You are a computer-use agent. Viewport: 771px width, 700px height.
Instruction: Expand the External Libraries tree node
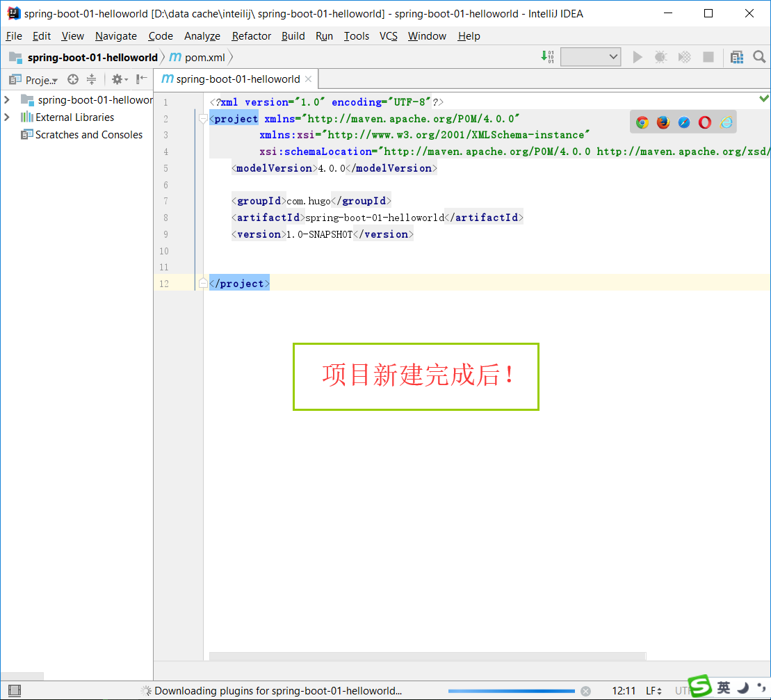click(7, 117)
